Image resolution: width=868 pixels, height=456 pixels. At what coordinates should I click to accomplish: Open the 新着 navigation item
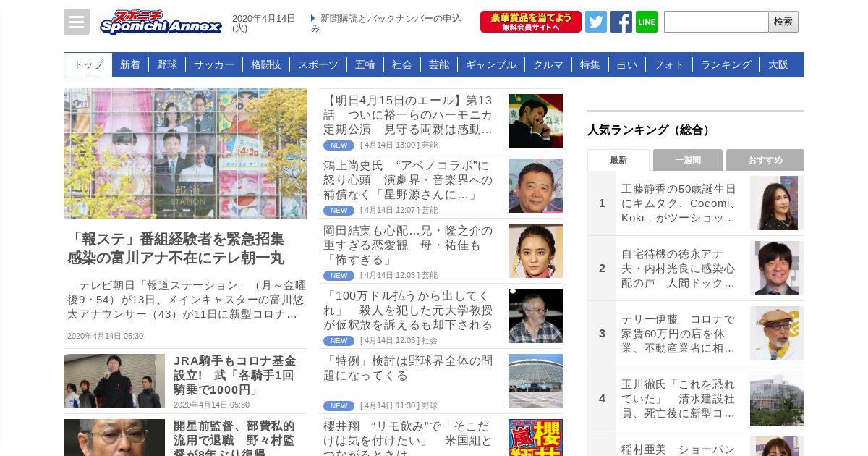130,64
